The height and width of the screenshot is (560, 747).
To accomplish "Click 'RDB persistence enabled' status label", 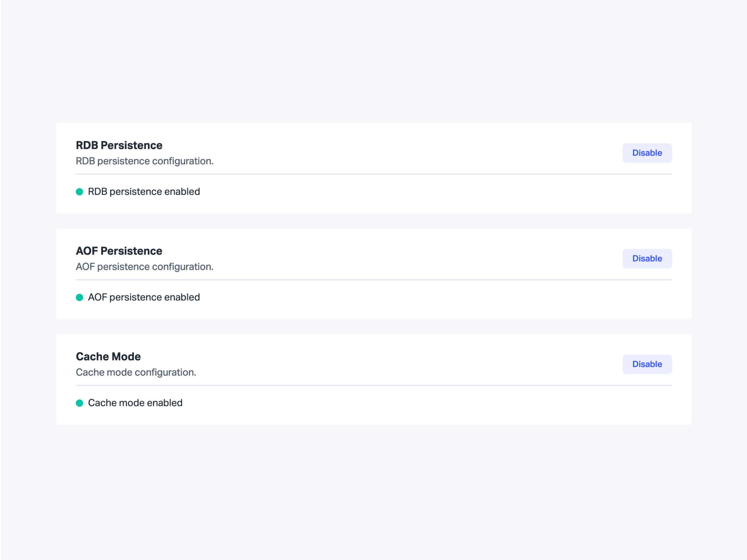I will tap(144, 192).
